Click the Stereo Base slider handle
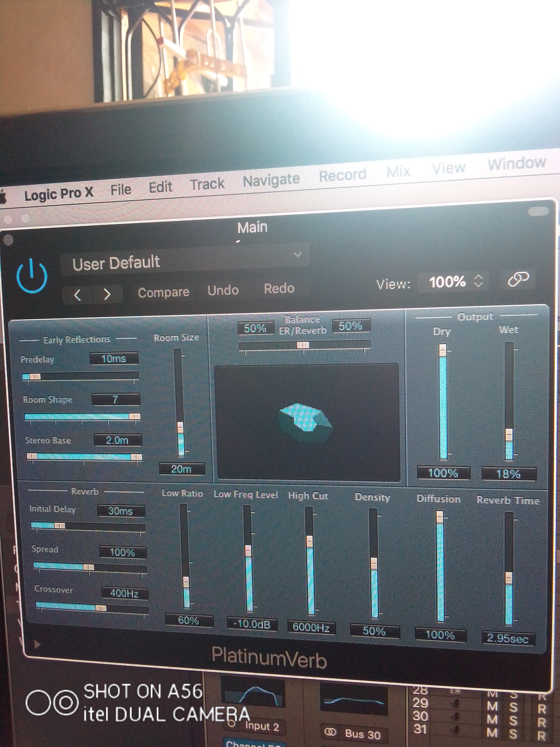This screenshot has height=747, width=560. point(136,457)
